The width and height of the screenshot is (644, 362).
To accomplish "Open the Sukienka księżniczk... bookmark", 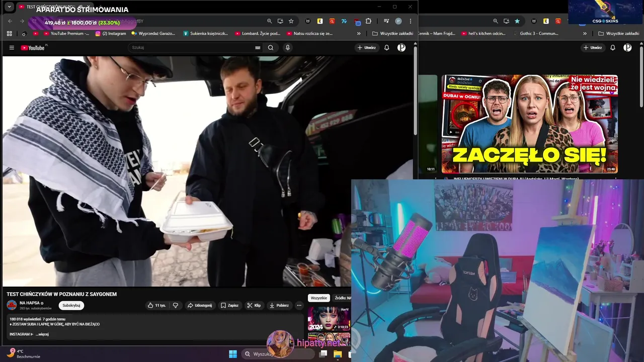I will click(206, 34).
